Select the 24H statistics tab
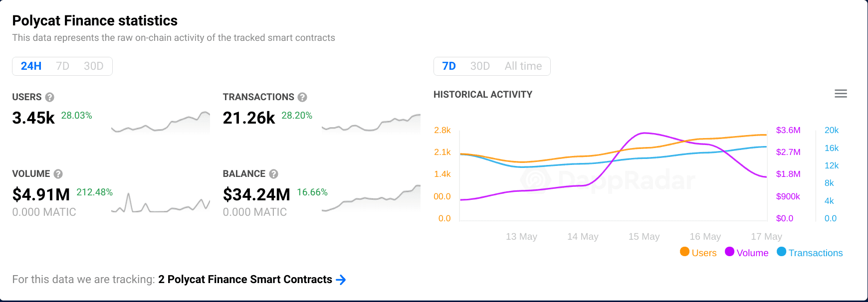Image resolution: width=868 pixels, height=302 pixels. [31, 66]
